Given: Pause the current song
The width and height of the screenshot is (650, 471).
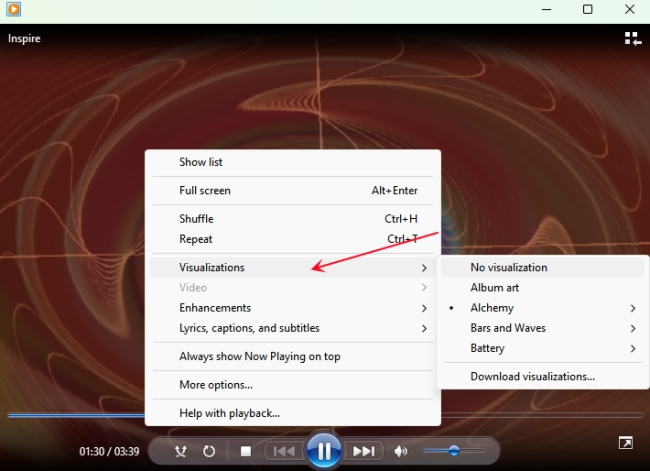Looking at the screenshot, I should pyautogui.click(x=324, y=450).
